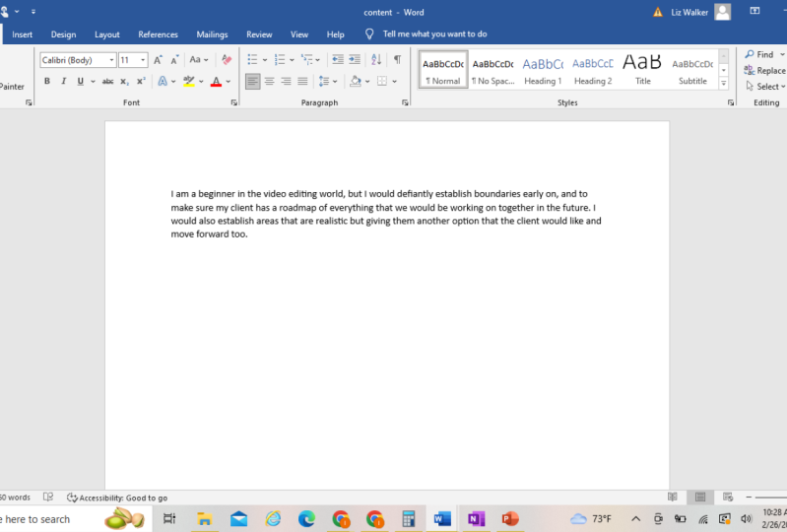Open the References tab
Screen dimensions: 787x532
click(158, 34)
